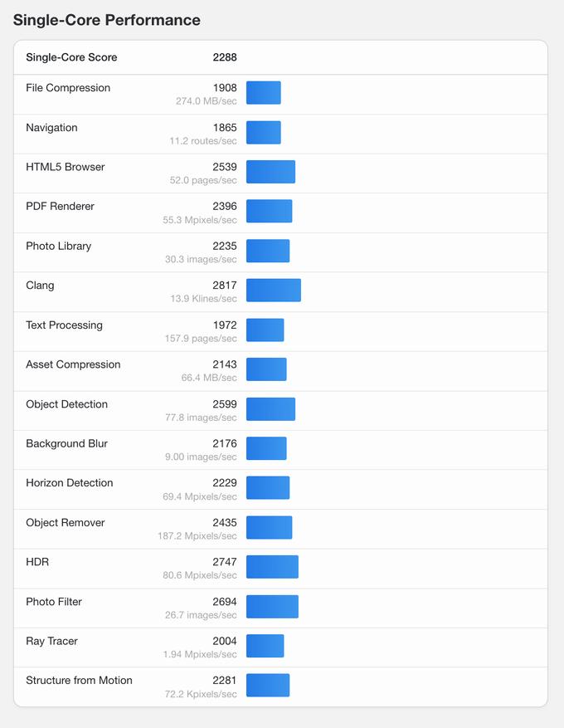This screenshot has height=728, width=564.
Task: Click the Background Blur label
Action: click(66, 443)
